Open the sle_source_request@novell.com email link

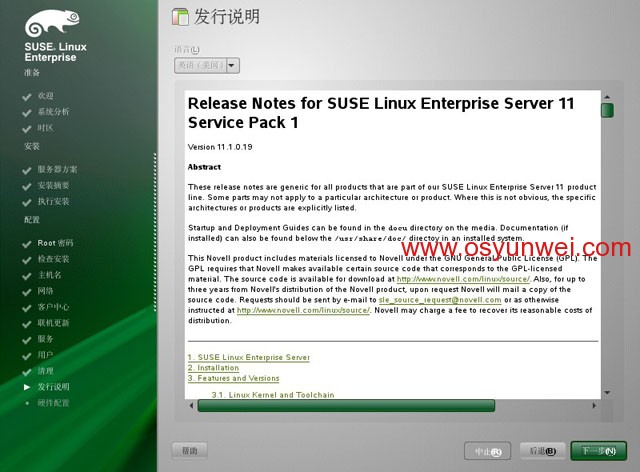(x=440, y=300)
